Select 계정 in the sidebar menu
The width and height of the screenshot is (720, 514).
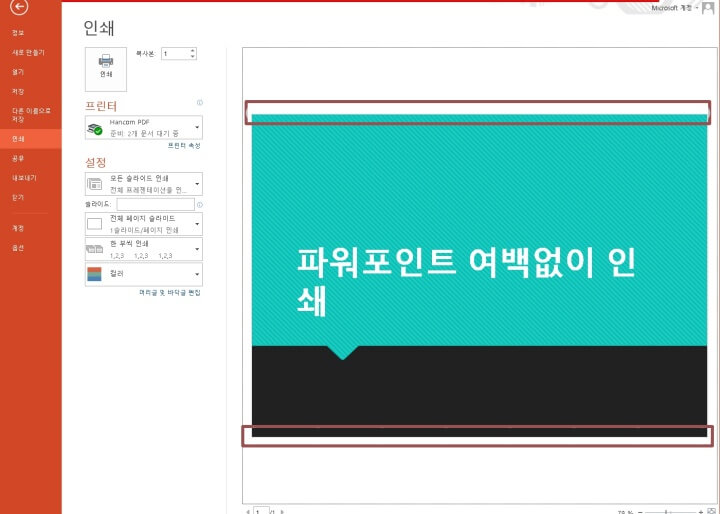click(x=18, y=228)
